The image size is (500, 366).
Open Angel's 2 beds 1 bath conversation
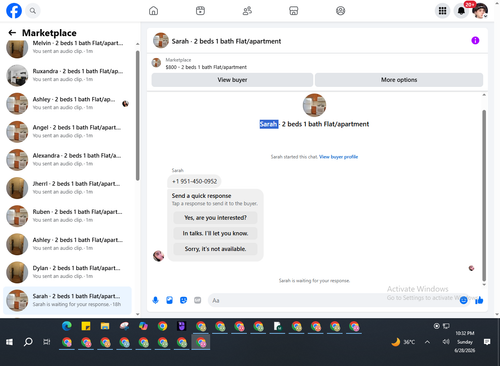point(67,132)
